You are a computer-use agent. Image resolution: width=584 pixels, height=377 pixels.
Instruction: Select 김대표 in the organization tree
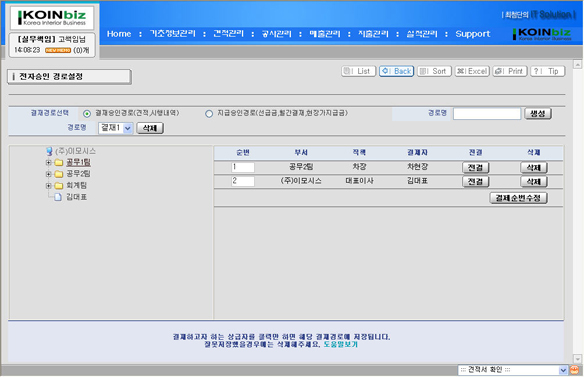(76, 197)
